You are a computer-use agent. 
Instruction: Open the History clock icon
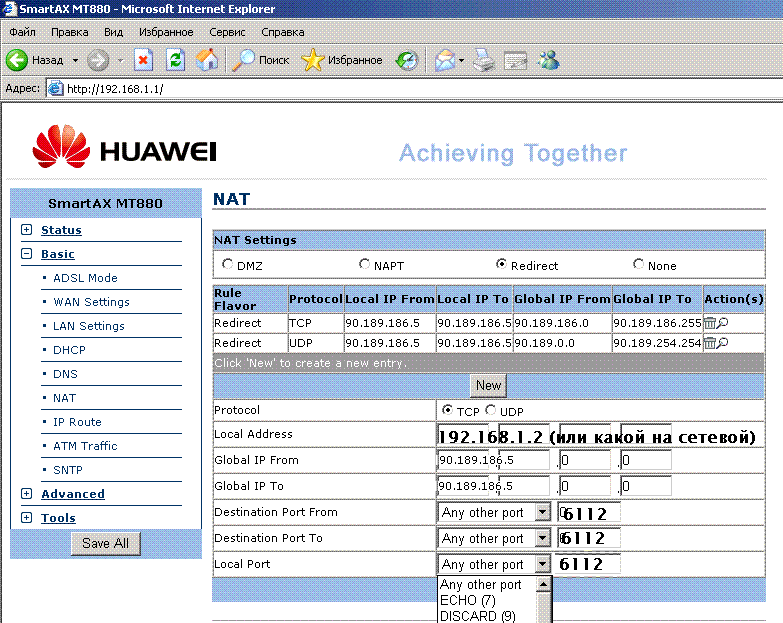(407, 60)
